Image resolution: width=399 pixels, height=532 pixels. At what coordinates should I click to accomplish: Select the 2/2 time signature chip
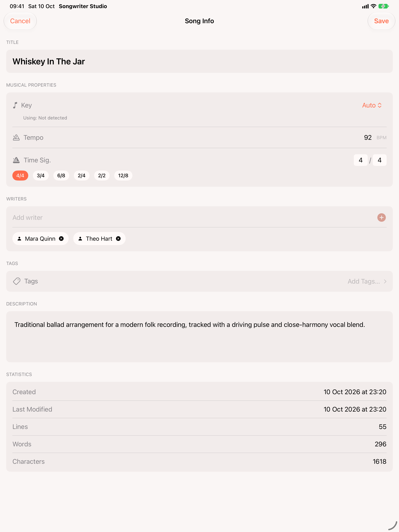tap(102, 176)
